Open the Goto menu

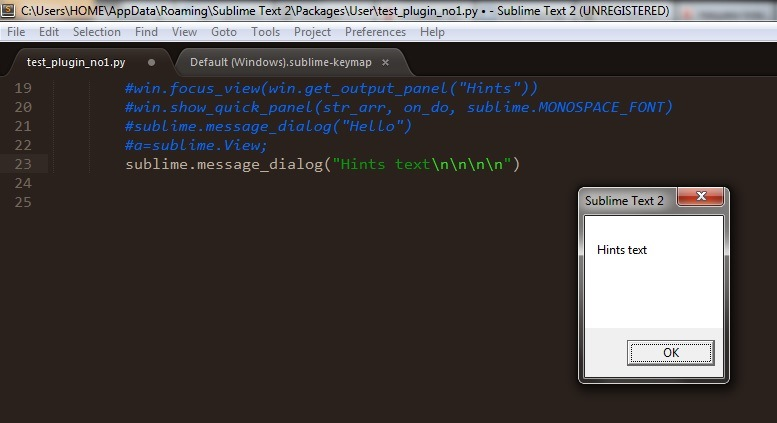(x=223, y=32)
